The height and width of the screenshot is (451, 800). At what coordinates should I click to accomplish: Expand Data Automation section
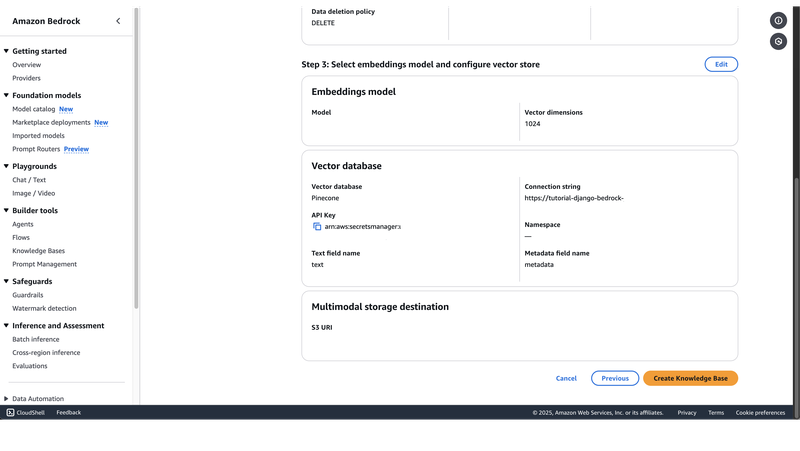click(6, 398)
